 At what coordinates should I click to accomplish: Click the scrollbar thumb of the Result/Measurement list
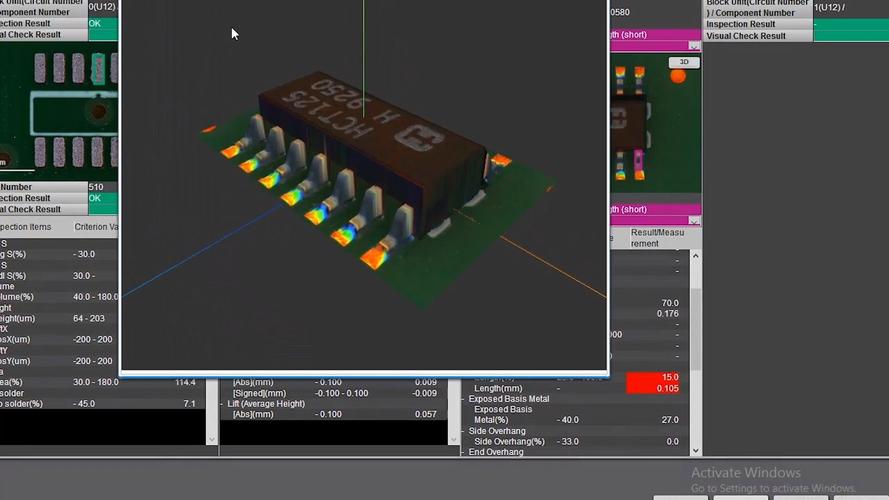[696, 329]
